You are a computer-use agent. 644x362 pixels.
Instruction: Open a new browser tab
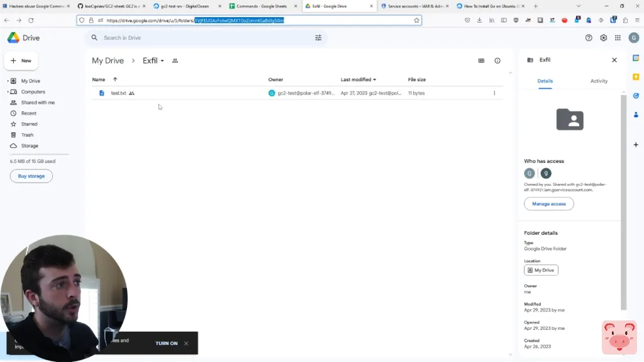536,6
